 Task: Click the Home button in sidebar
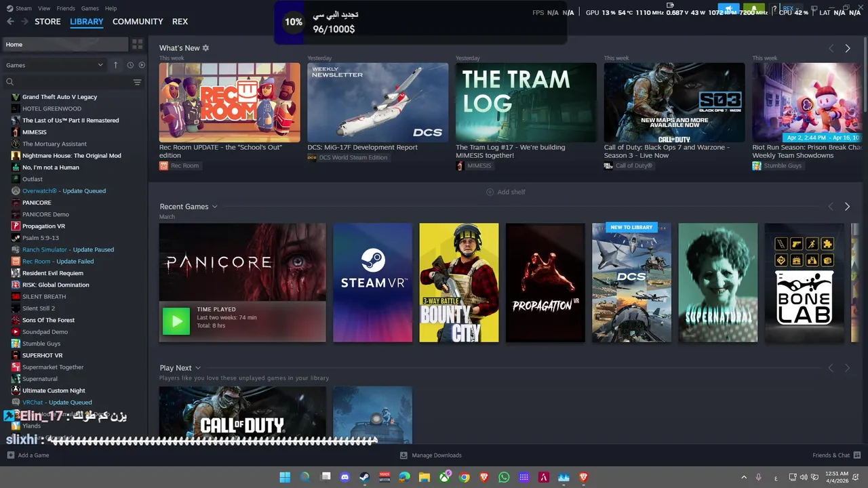tap(64, 44)
